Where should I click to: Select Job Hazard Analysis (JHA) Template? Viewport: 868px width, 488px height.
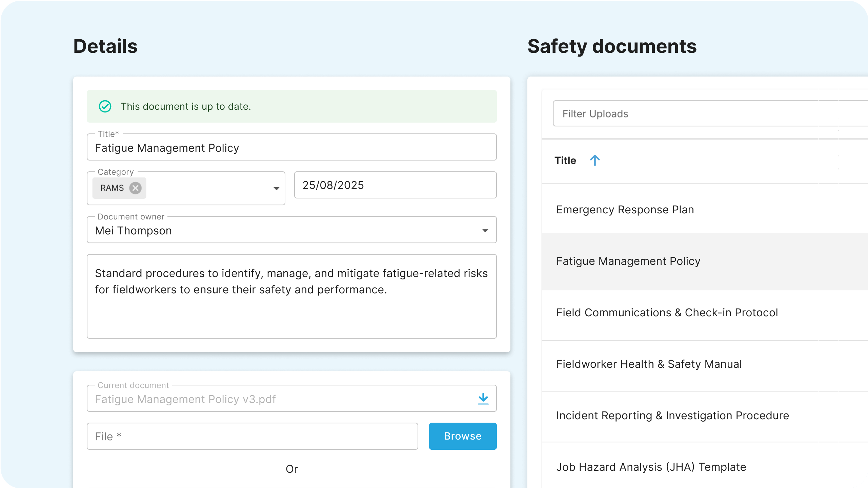(651, 467)
